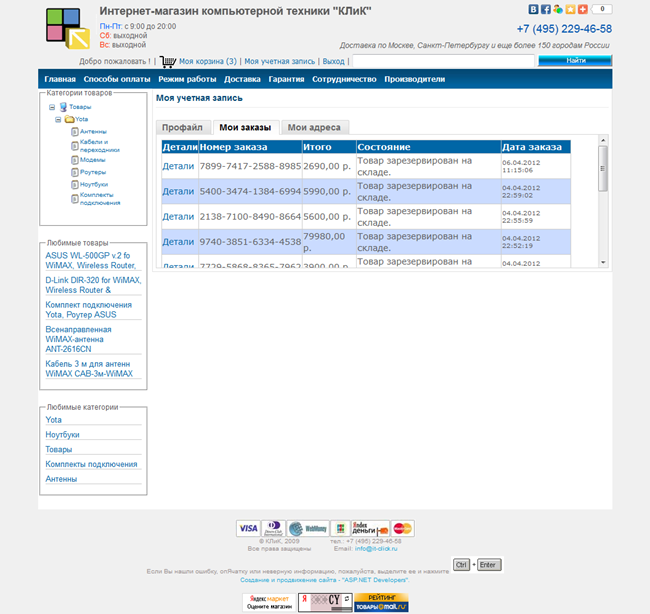The height and width of the screenshot is (614, 650).
Task: Click the JCB payment icon
Action: click(x=340, y=528)
